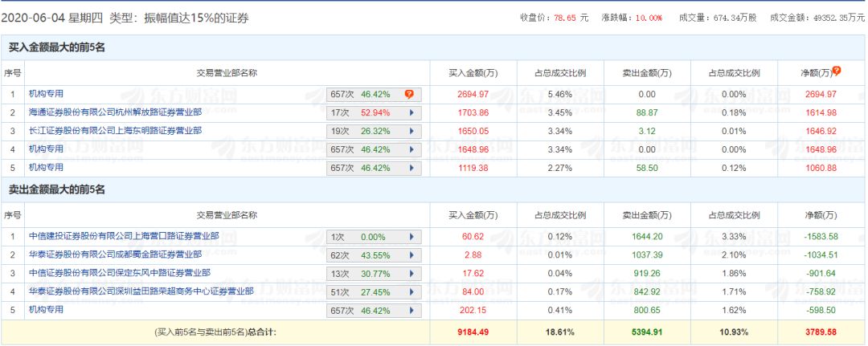Click the 买入金额最大的前5名 section heading

56,47
